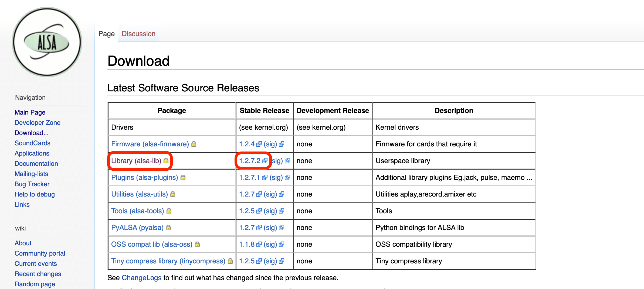The width and height of the screenshot is (644, 289).
Task: Click lock icon beside Firmware (alsa-firmware)
Action: (x=194, y=144)
